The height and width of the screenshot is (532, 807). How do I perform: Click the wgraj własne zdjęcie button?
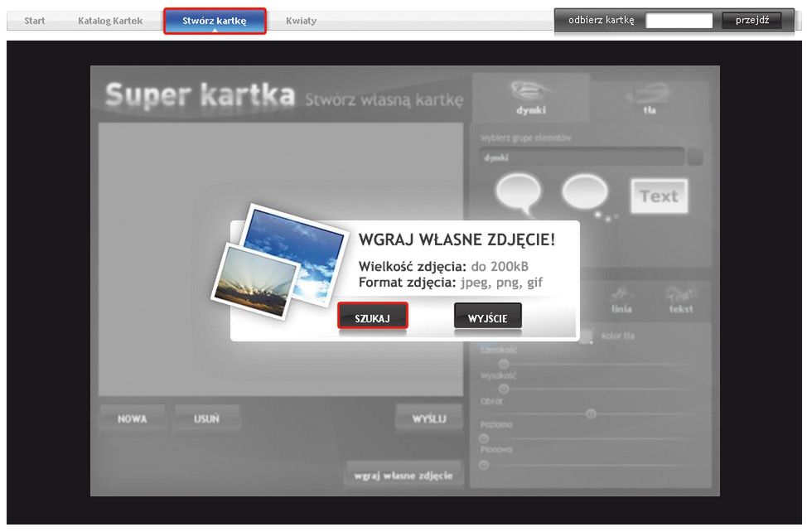(x=403, y=476)
